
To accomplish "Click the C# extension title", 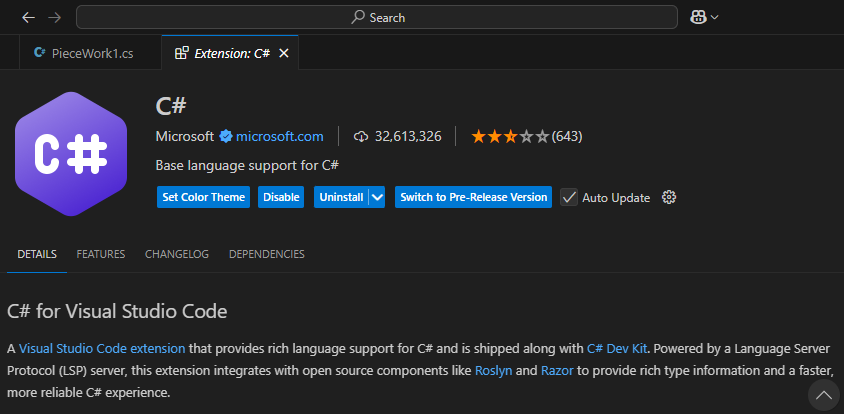I will click(x=171, y=106).
